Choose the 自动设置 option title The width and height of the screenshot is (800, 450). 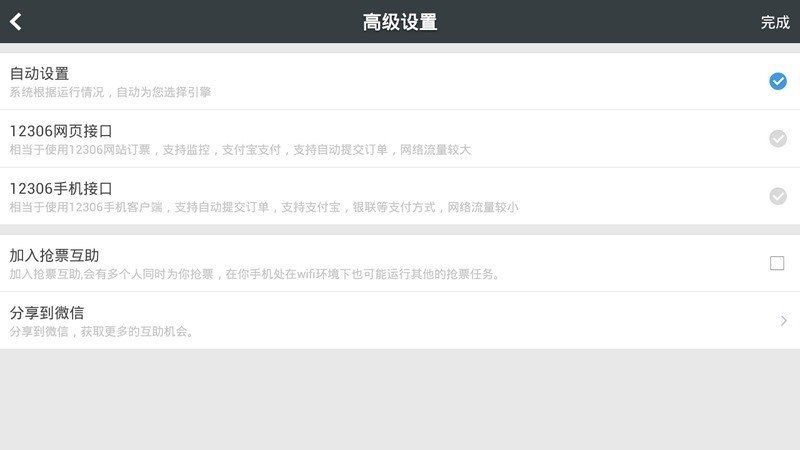[39, 74]
